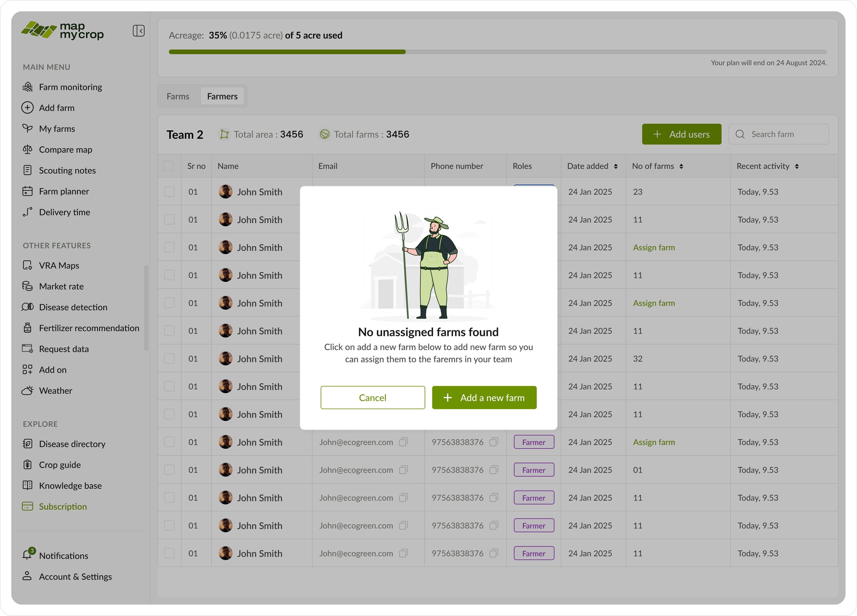Select the Farmers tab
Viewport: 857px width, 616px height.
(222, 96)
